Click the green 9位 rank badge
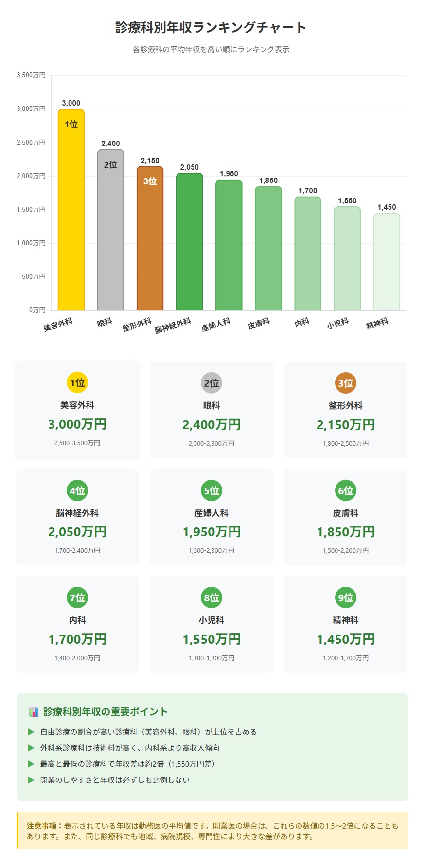 (x=346, y=597)
